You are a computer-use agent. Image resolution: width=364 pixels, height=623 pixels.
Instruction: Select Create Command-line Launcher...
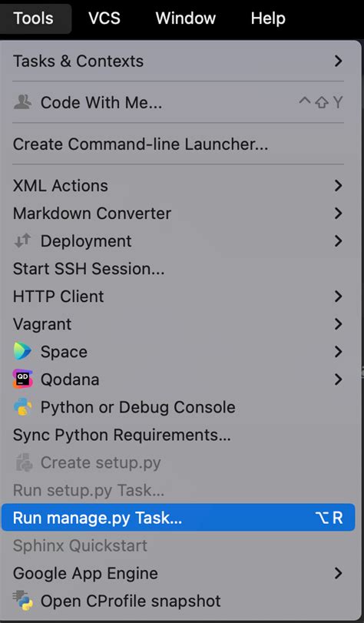(x=178, y=144)
